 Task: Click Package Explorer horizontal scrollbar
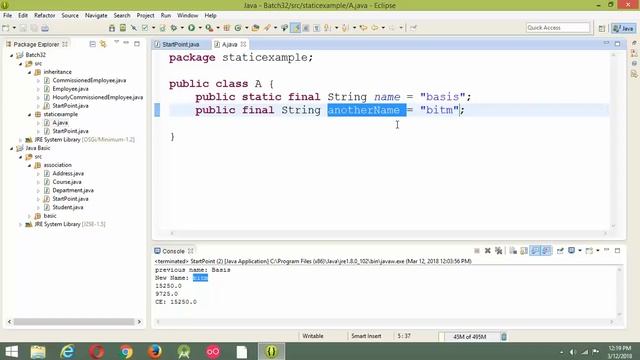coord(74,322)
